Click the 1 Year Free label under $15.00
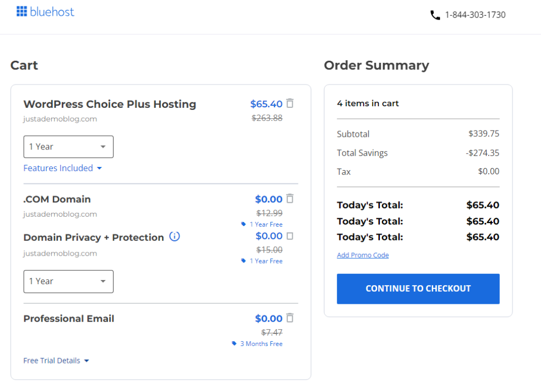The height and width of the screenshot is (392, 541). [x=266, y=261]
